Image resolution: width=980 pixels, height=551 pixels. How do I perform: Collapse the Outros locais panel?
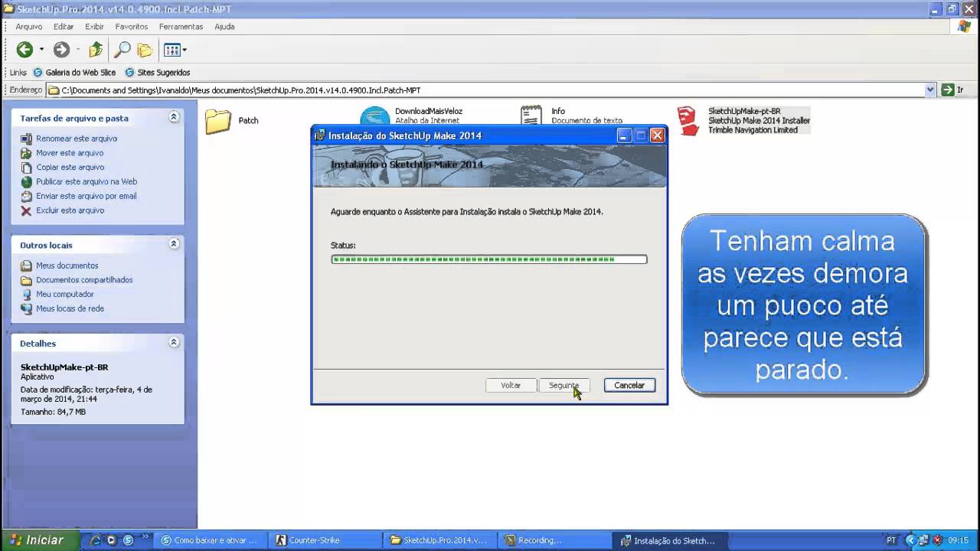pyautogui.click(x=174, y=244)
